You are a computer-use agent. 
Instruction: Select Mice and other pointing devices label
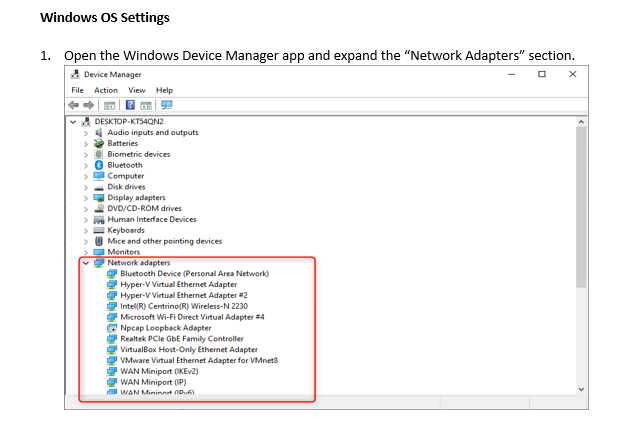coord(165,241)
